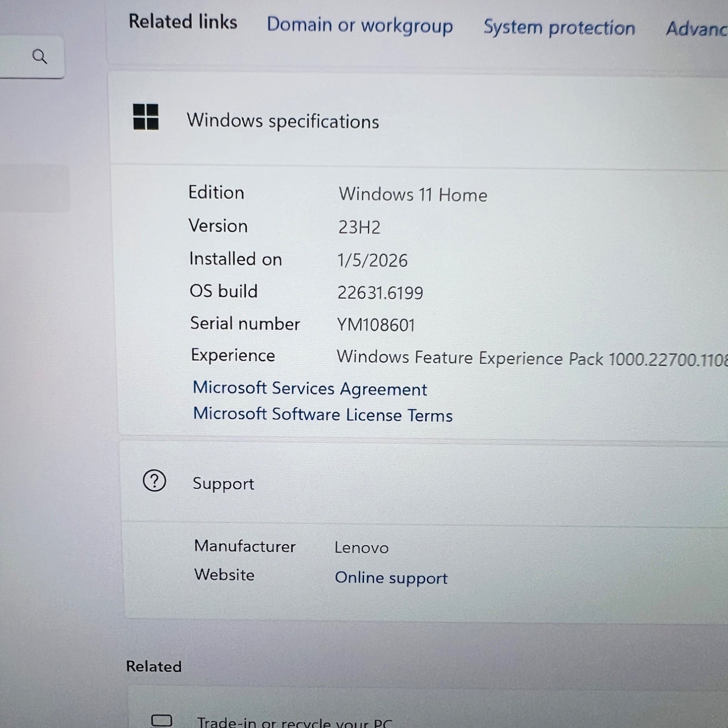Open the Domain or workgroup link
Image resolution: width=728 pixels, height=728 pixels.
[360, 25]
